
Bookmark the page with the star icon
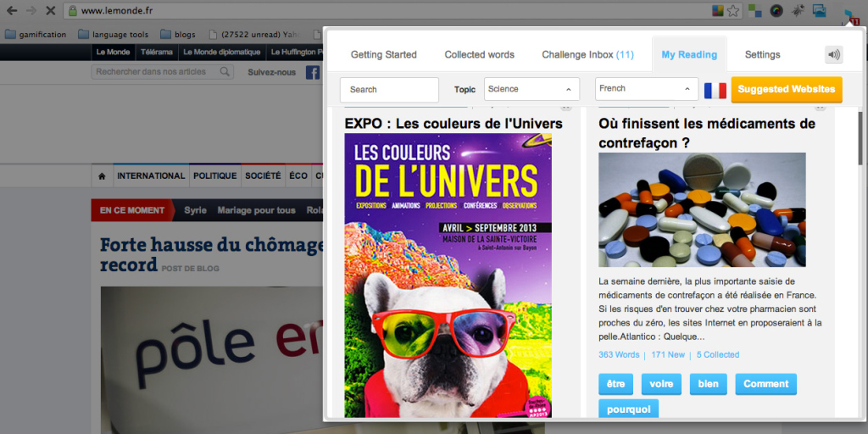(x=733, y=10)
